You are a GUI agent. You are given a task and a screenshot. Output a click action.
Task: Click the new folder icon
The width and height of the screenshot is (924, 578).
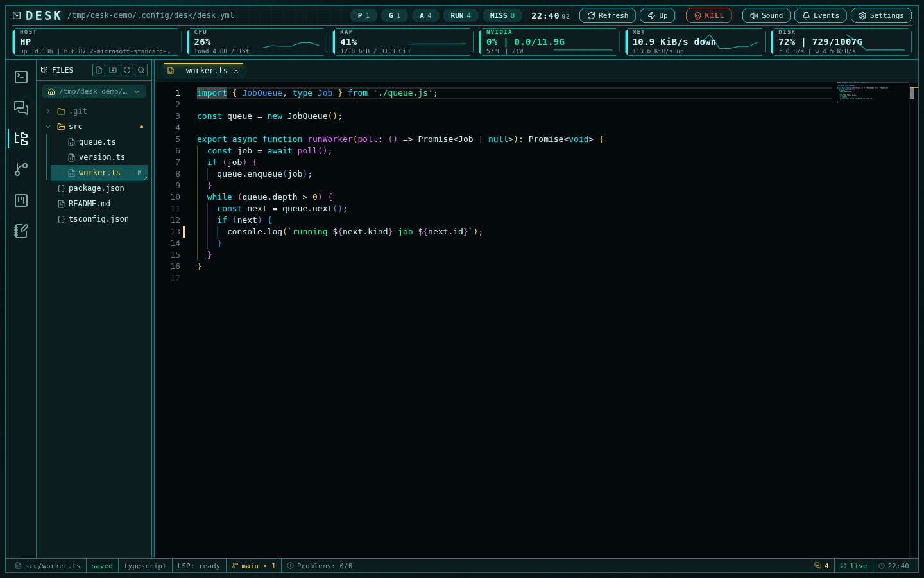click(x=113, y=70)
